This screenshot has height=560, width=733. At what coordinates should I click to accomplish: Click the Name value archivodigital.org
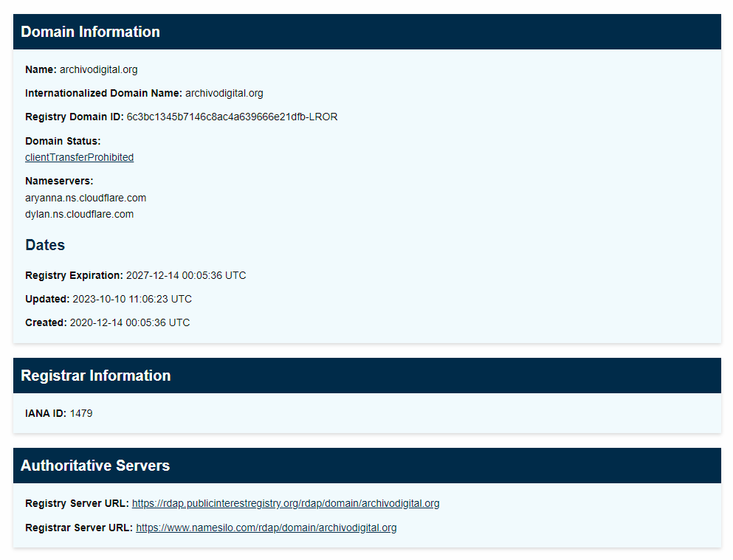99,69
